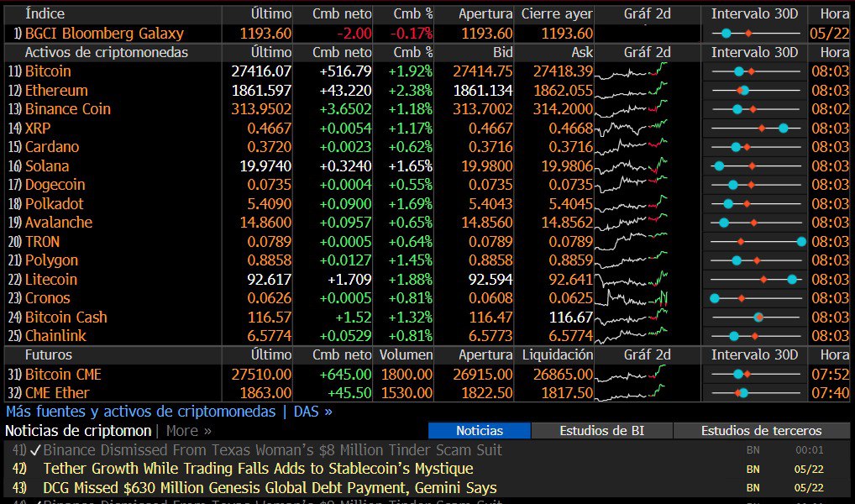The image size is (855, 504).
Task: Switch to the Noticias tab
Action: [x=480, y=431]
